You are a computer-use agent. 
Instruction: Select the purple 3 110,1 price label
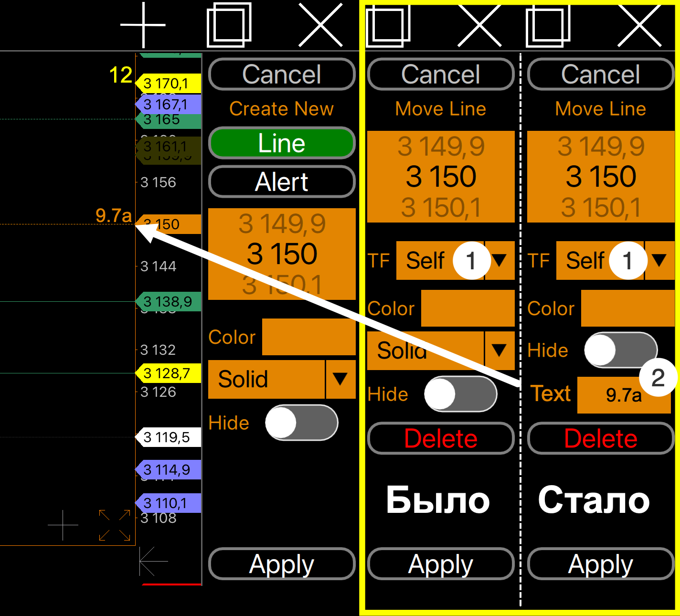[169, 503]
